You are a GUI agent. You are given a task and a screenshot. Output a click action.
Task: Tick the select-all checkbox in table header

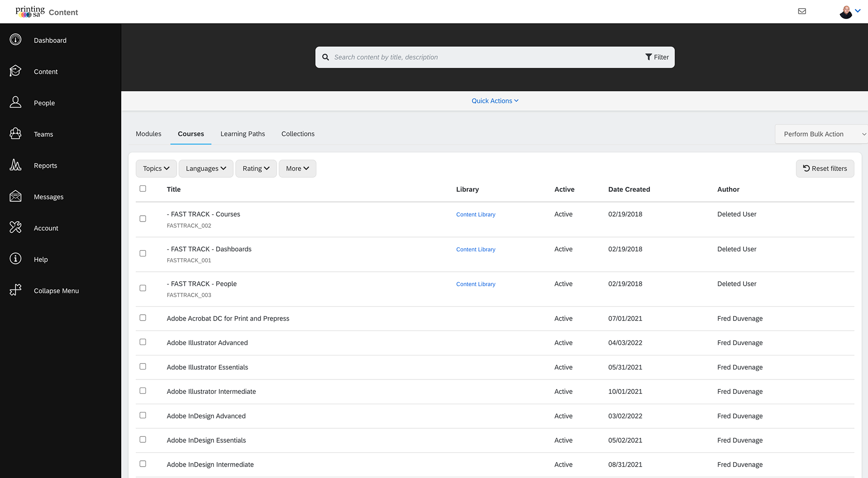143,189
